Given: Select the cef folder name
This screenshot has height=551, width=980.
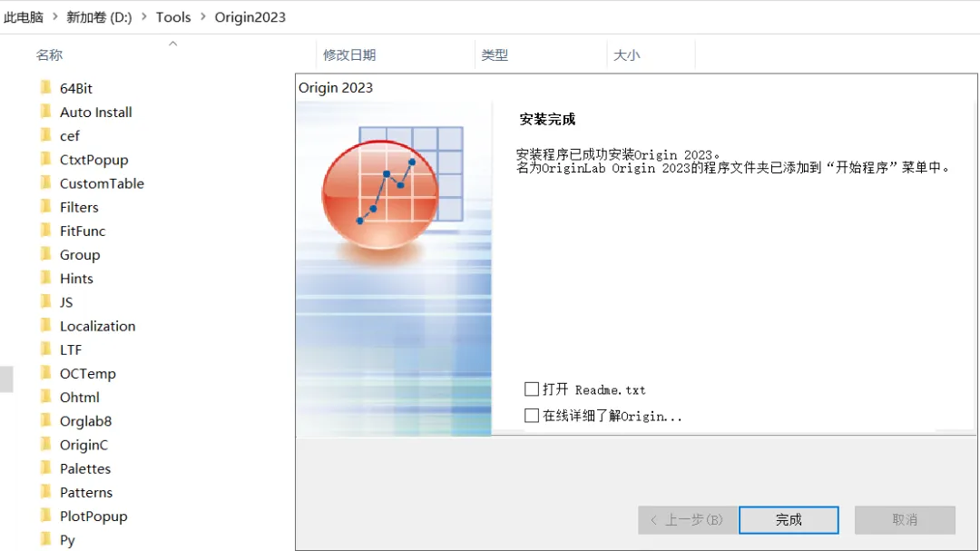Looking at the screenshot, I should (69, 136).
